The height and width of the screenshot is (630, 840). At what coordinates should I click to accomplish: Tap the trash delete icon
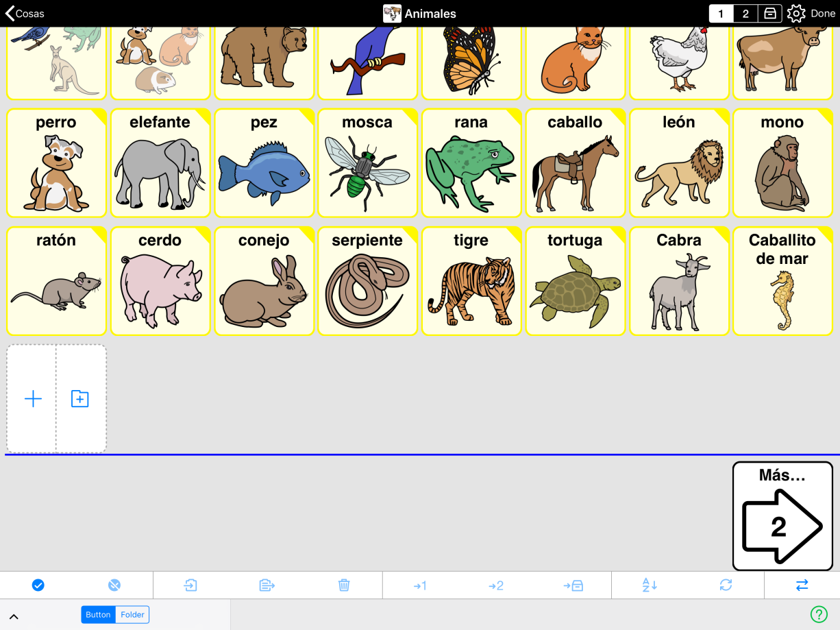pyautogui.click(x=344, y=585)
